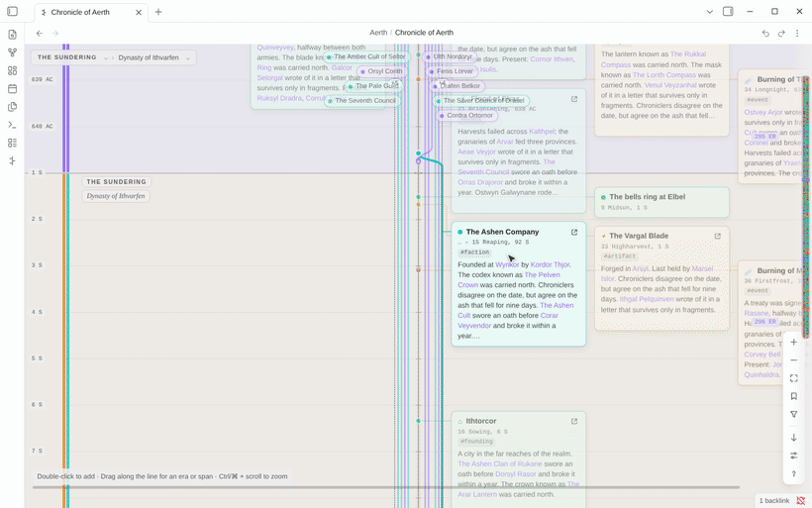Open the more options vertical dots menu
812x508 pixels.
pyautogui.click(x=797, y=33)
